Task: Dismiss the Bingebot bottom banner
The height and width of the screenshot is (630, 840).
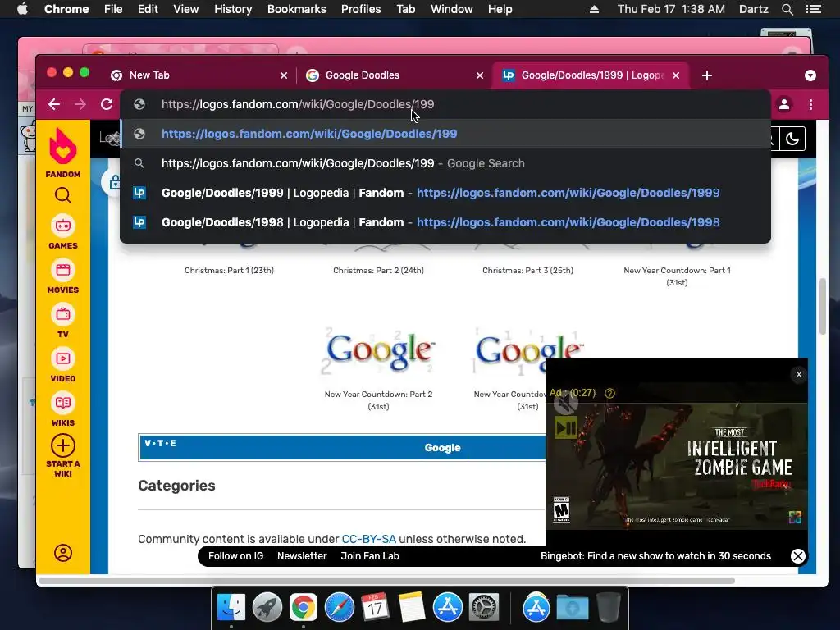Action: [x=797, y=556]
